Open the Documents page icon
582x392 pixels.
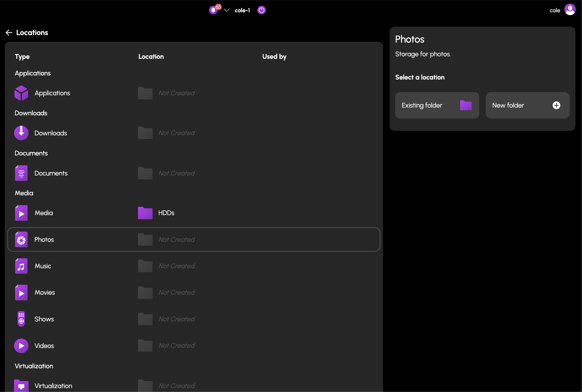pyautogui.click(x=21, y=173)
